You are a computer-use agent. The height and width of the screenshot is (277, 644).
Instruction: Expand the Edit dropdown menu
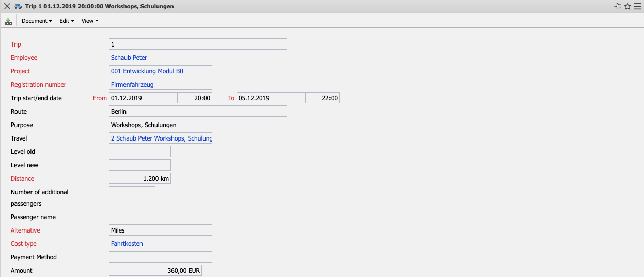pyautogui.click(x=67, y=21)
